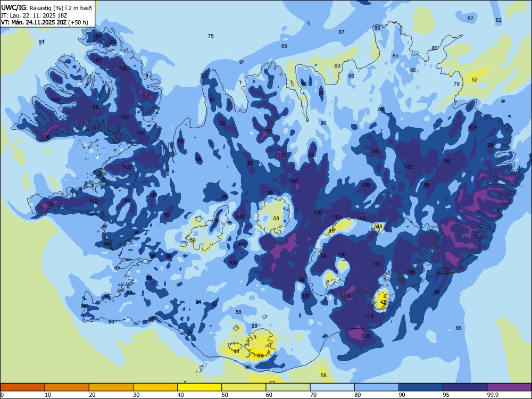Image resolution: width=532 pixels, height=399 pixels.
Task: Click the 30–40 legend color swatch
Action: coord(155,387)
